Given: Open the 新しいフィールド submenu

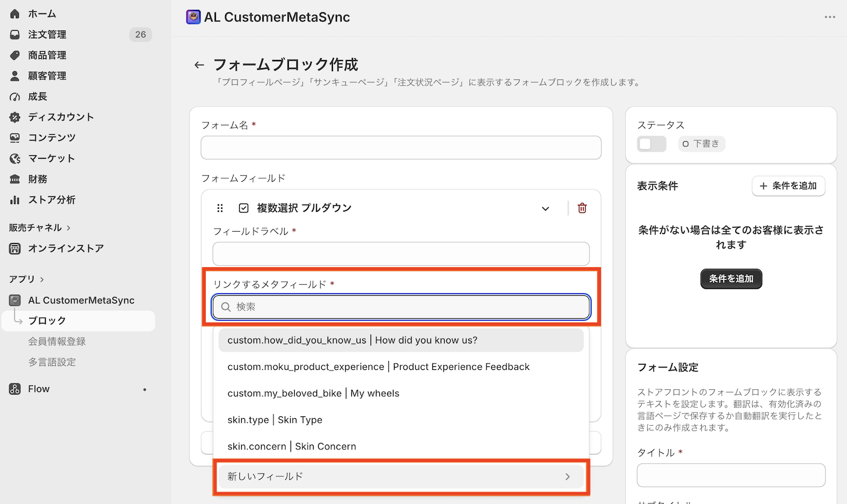Looking at the screenshot, I should click(x=401, y=477).
